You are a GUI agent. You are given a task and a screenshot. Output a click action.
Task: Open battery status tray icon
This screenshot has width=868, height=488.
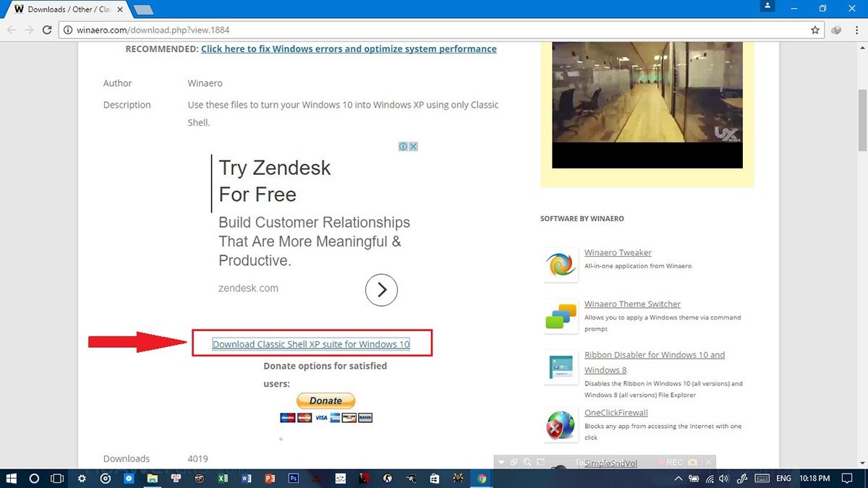click(694, 479)
